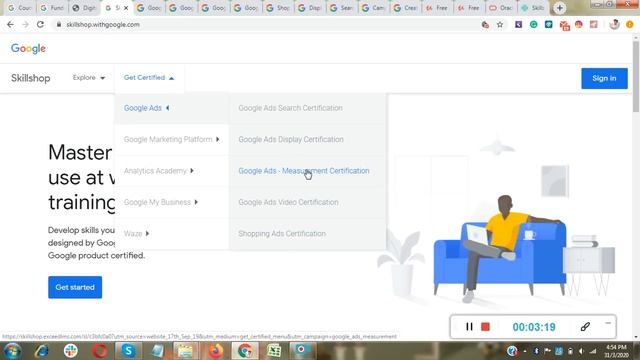Click the green Grammarly extension icon

(533, 24)
